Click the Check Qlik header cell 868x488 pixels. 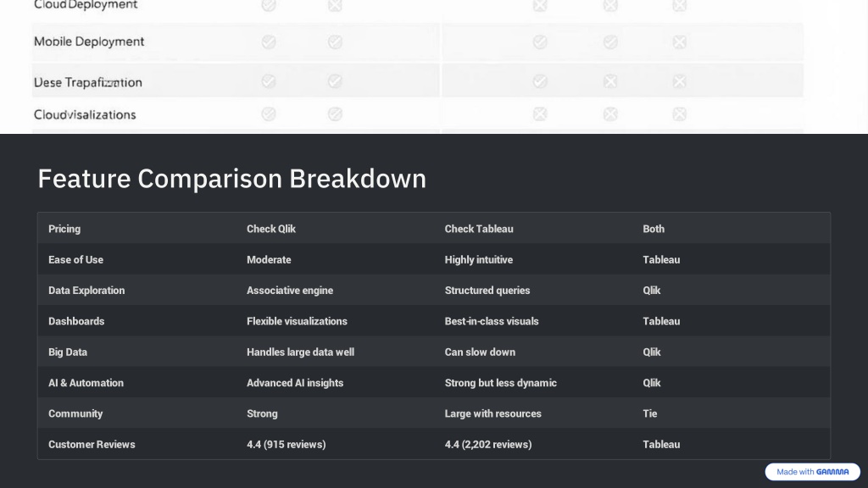(271, 229)
